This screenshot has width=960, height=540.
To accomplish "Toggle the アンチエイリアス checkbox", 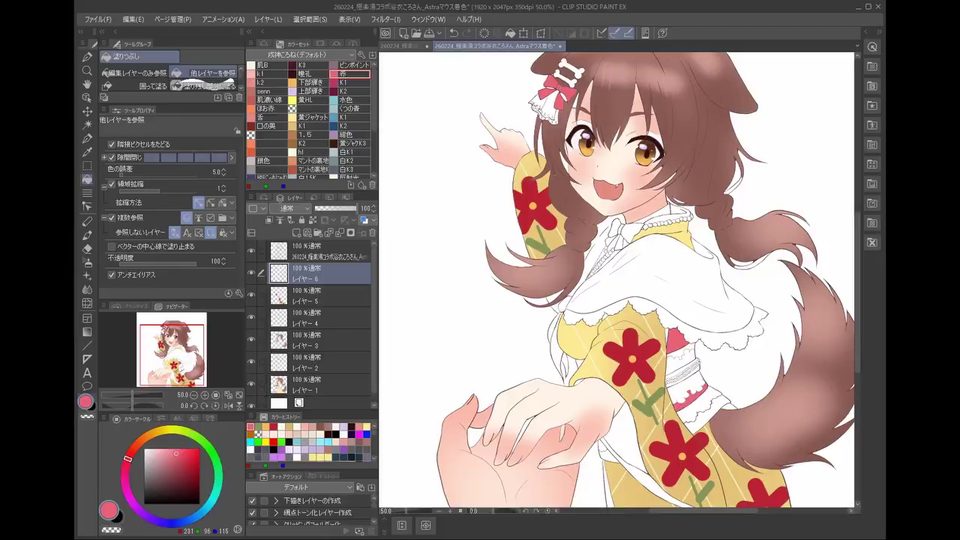I will pos(111,275).
